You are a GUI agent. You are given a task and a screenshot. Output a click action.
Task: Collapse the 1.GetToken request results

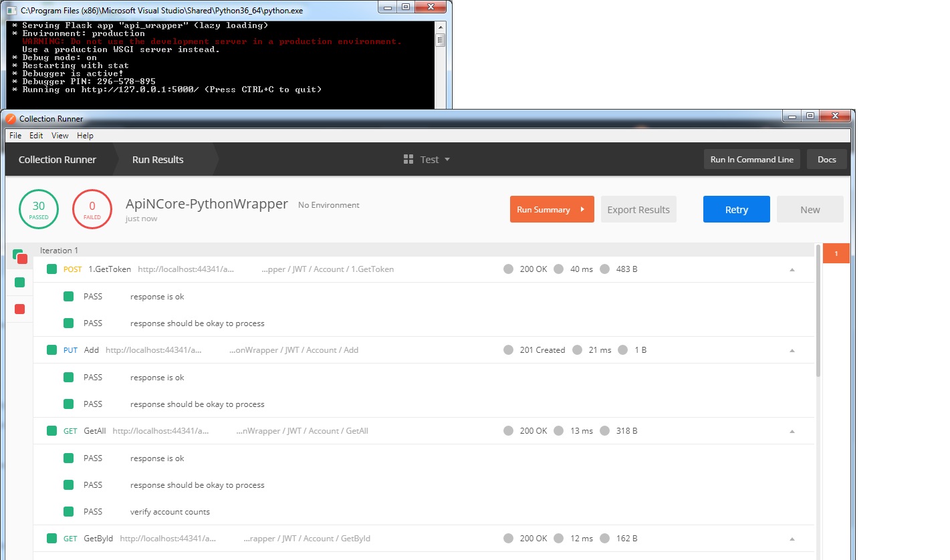792,270
